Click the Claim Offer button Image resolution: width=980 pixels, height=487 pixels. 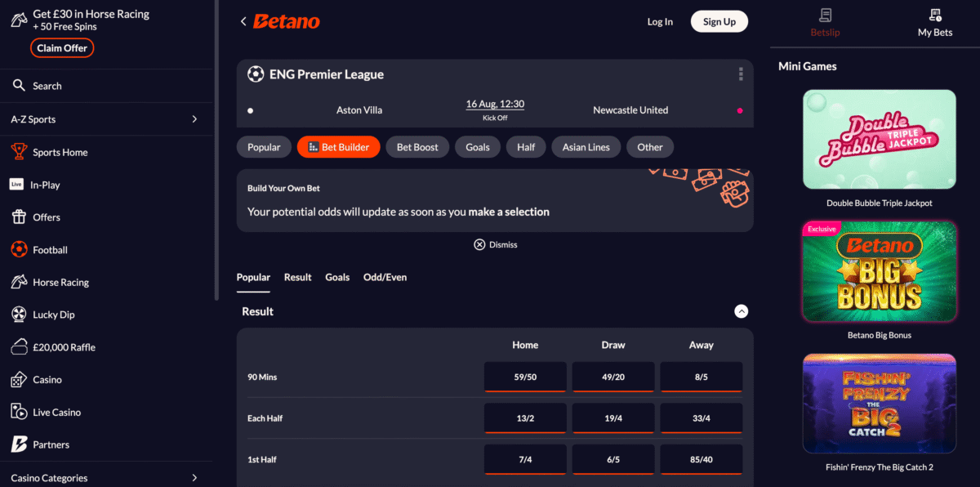[63, 48]
